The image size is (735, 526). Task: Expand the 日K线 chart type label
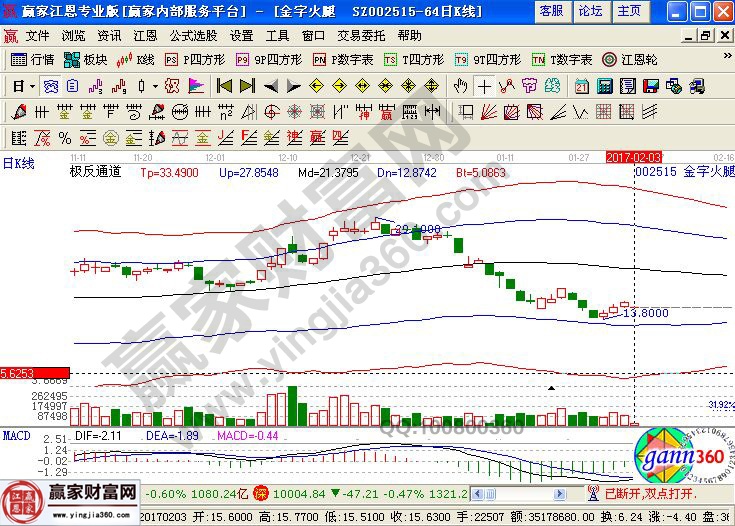click(18, 163)
